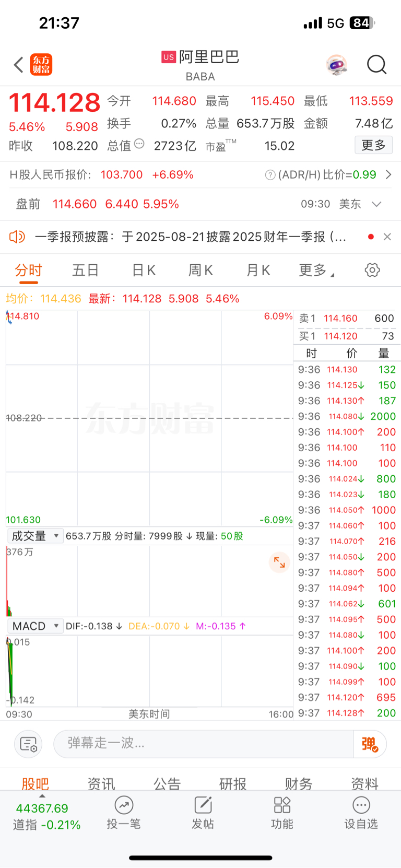
Task: Tap the 卖1 114.160 order row
Action: (x=347, y=318)
